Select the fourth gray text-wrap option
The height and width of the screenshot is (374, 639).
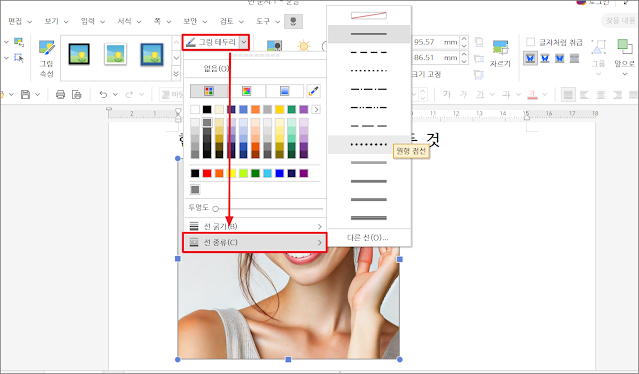click(574, 59)
